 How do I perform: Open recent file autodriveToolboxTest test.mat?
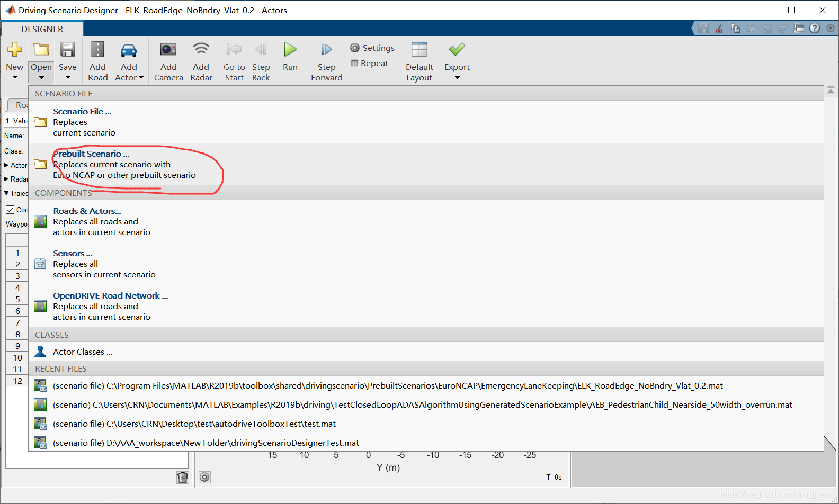pos(426,424)
